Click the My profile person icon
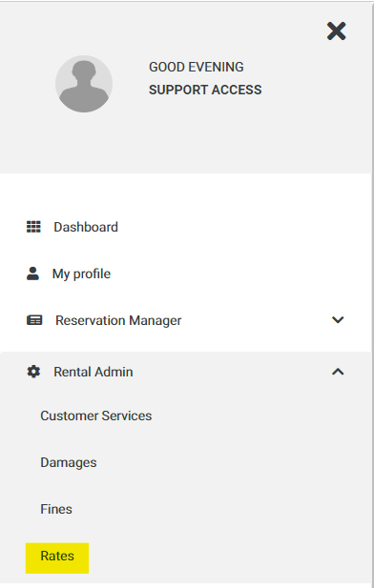Screen dimensions: 374x588 [x=32, y=274]
